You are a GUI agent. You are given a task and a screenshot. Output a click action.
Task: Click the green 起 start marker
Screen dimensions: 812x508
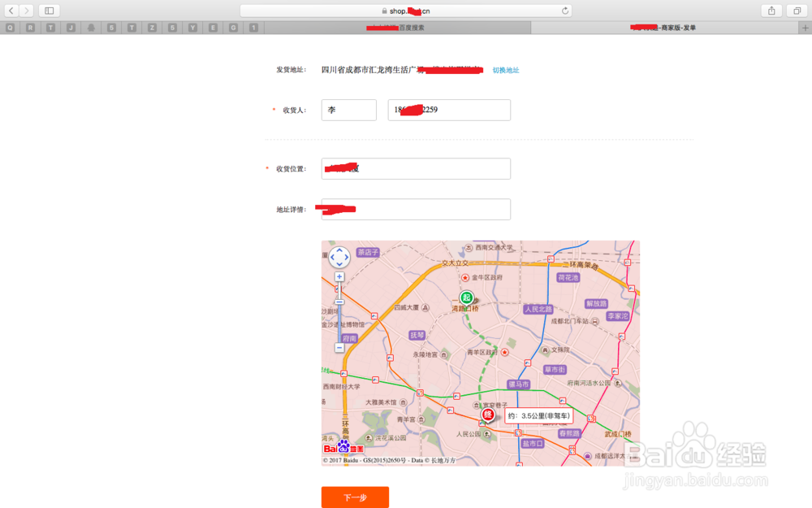click(467, 297)
